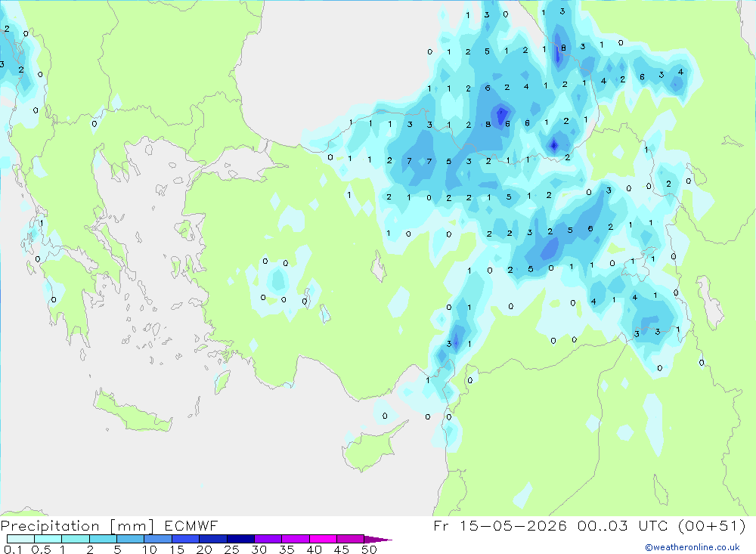756x554 pixels.
Task: Click the '20' legend scale label
Action: (x=204, y=549)
